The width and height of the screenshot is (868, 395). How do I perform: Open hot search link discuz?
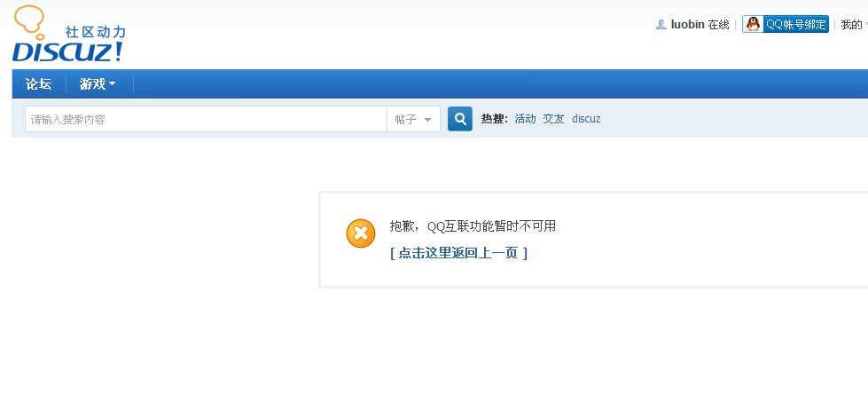click(x=586, y=119)
